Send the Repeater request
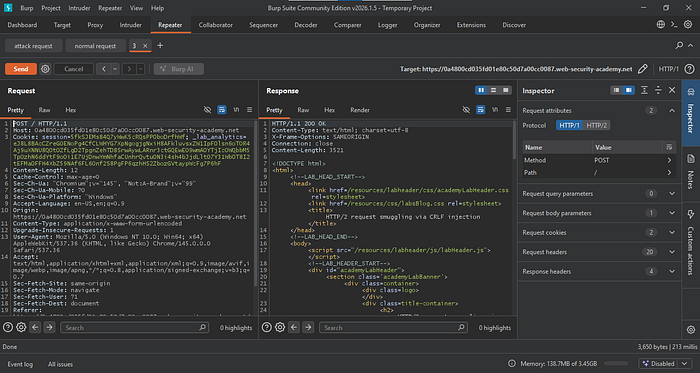The height and width of the screenshot is (373, 700). pyautogui.click(x=21, y=69)
